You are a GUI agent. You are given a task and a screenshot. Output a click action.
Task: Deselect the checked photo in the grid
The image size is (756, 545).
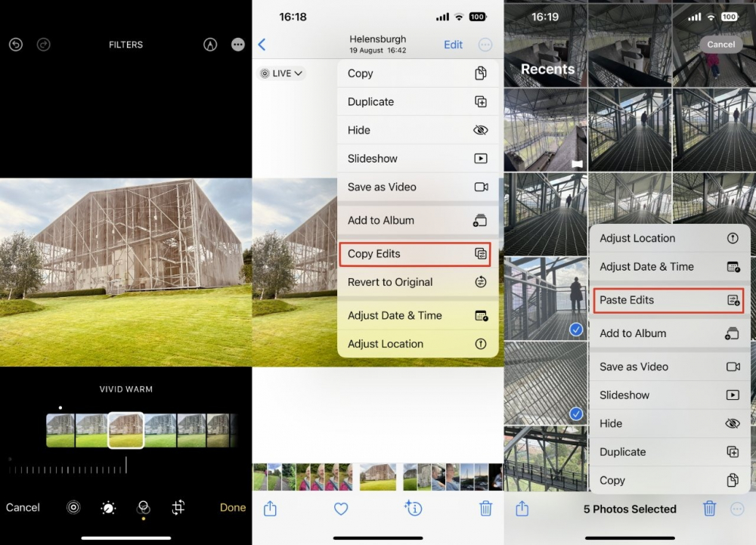point(576,330)
